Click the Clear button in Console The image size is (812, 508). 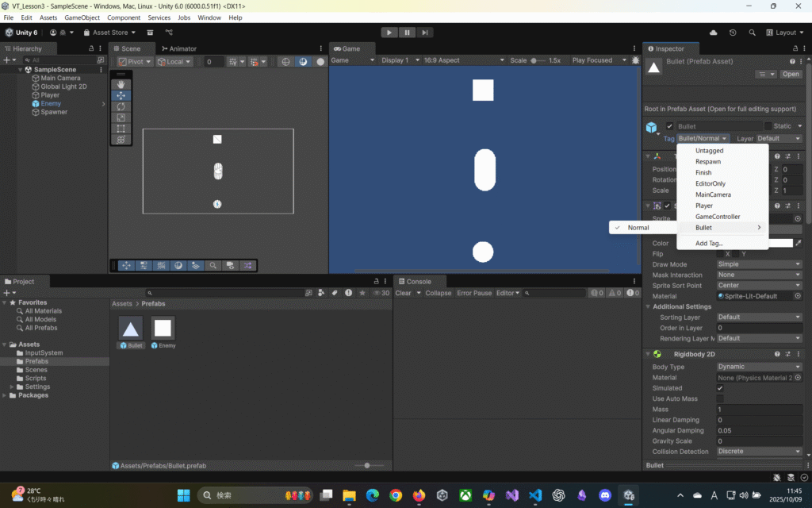tap(403, 293)
